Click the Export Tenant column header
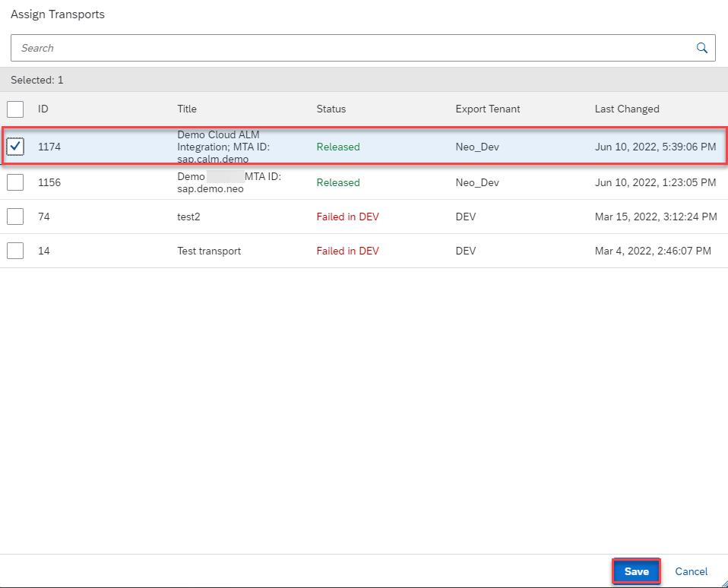The image size is (728, 588). (x=488, y=109)
